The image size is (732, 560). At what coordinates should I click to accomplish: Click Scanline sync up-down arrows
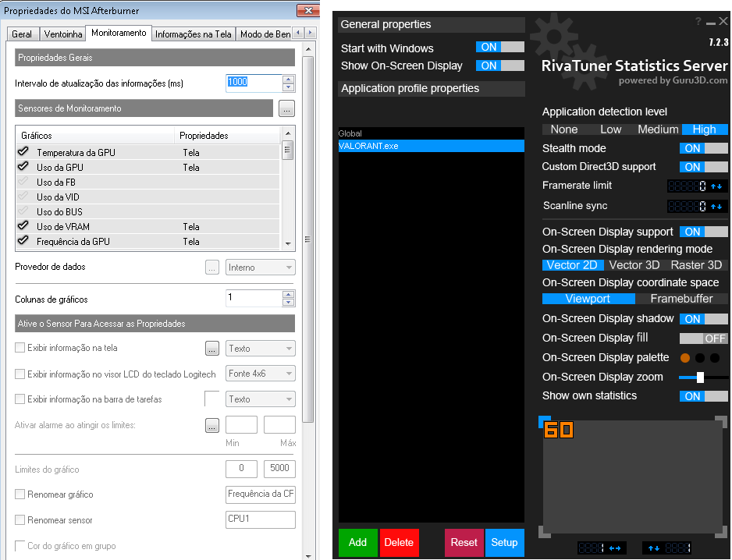[x=716, y=206]
